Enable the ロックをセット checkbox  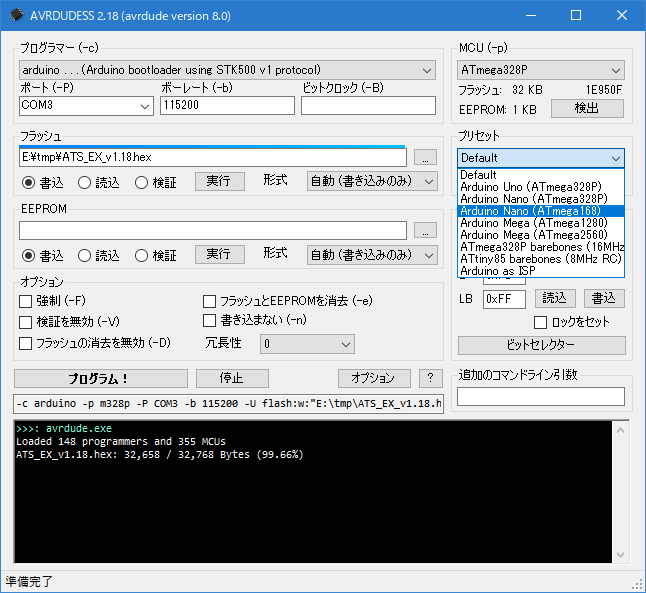coord(541,323)
